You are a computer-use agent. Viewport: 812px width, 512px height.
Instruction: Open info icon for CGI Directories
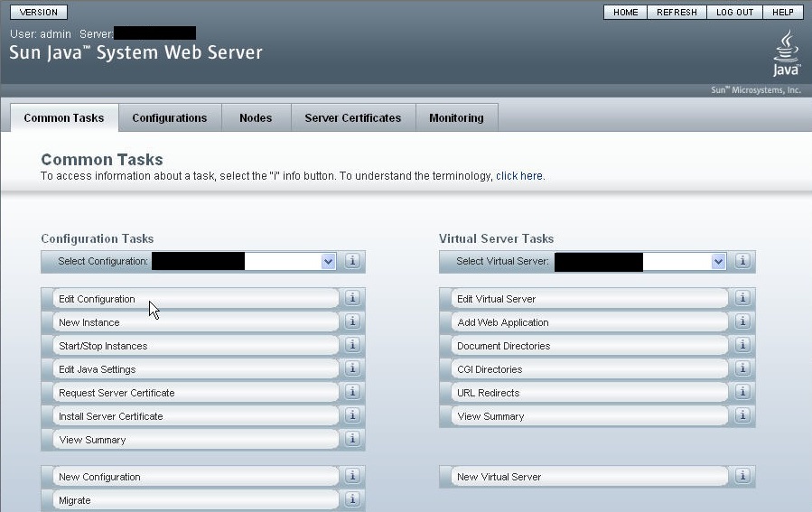click(x=742, y=368)
